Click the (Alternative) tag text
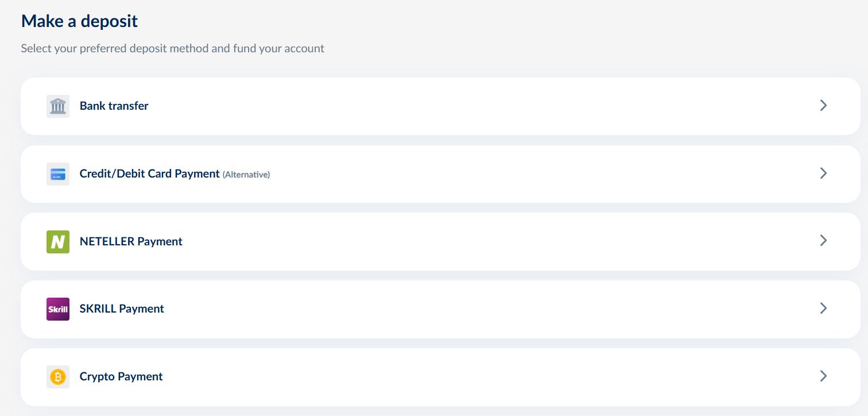The height and width of the screenshot is (416, 868). coord(246,174)
